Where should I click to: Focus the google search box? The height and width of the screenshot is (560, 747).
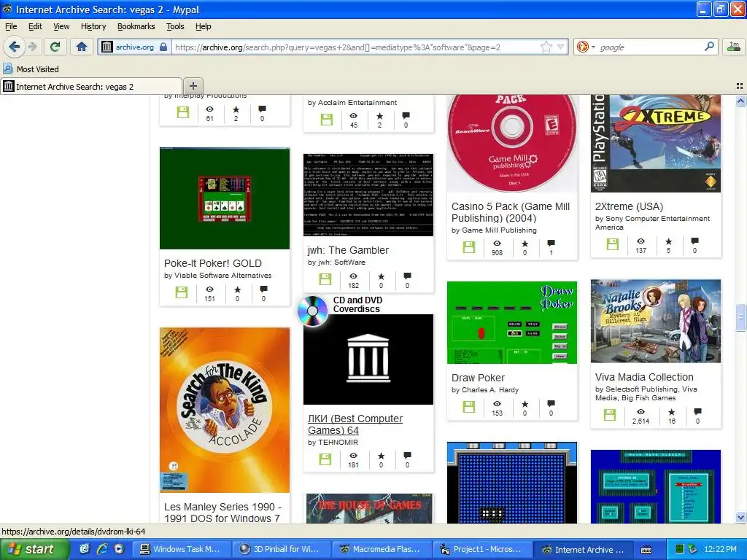[650, 47]
